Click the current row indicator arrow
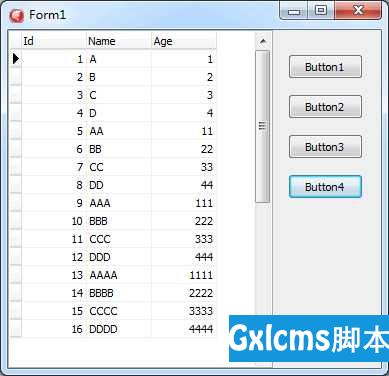389x376 pixels. (x=16, y=59)
